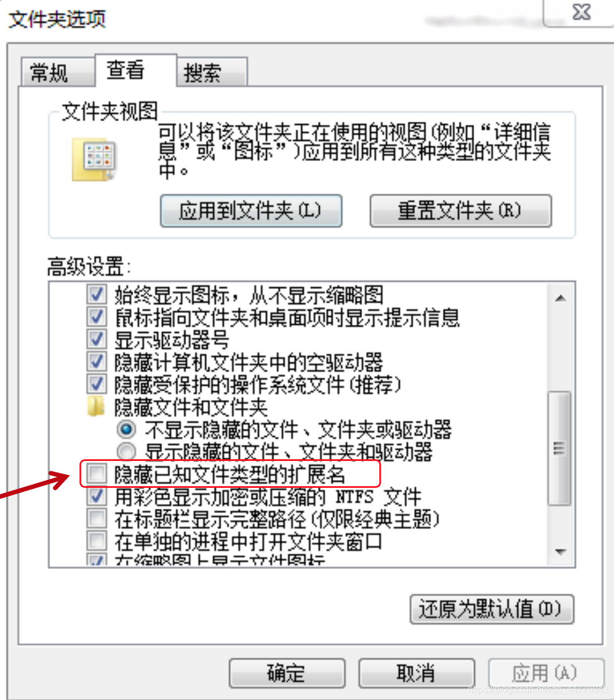Click the scrollbar up arrow
Image resolution: width=614 pixels, height=700 pixels.
click(561, 298)
